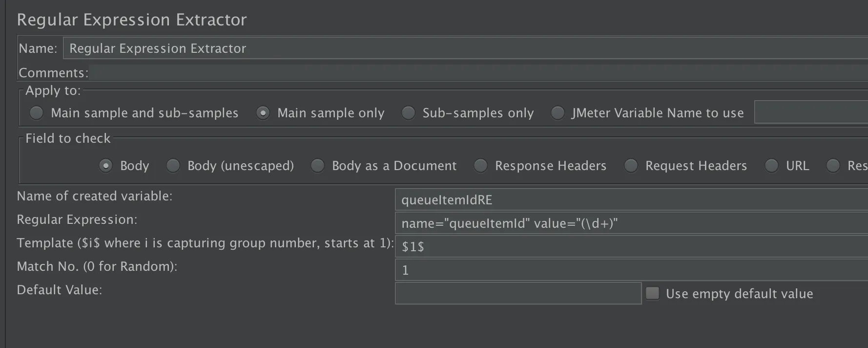Check 'Response Headers' field option

pos(480,166)
